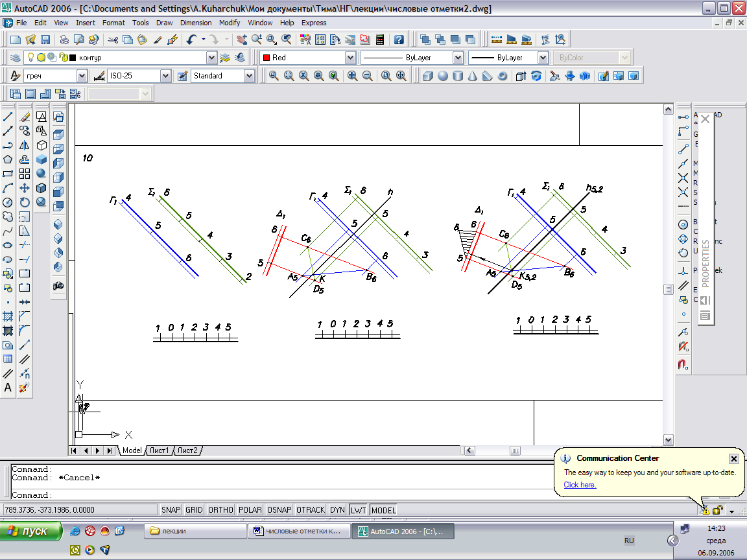Image resolution: width=747 pixels, height=560 pixels.
Task: Open the ByLayer linetype dropdown
Action: 458,58
